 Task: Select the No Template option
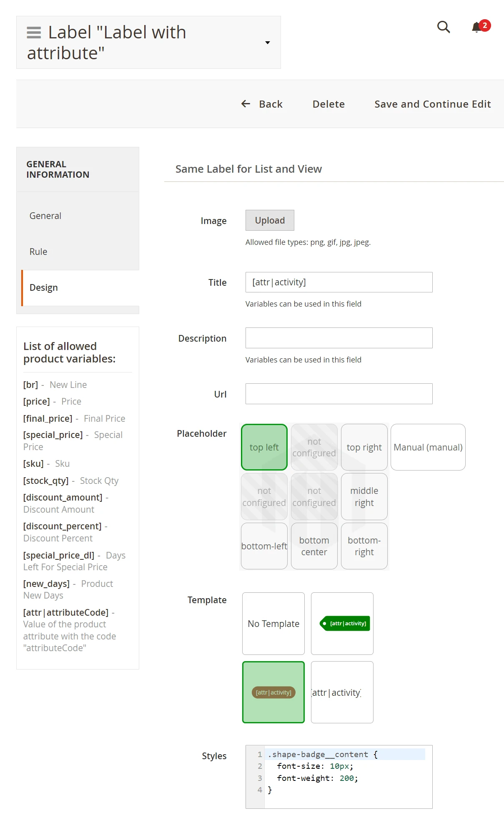click(x=273, y=623)
